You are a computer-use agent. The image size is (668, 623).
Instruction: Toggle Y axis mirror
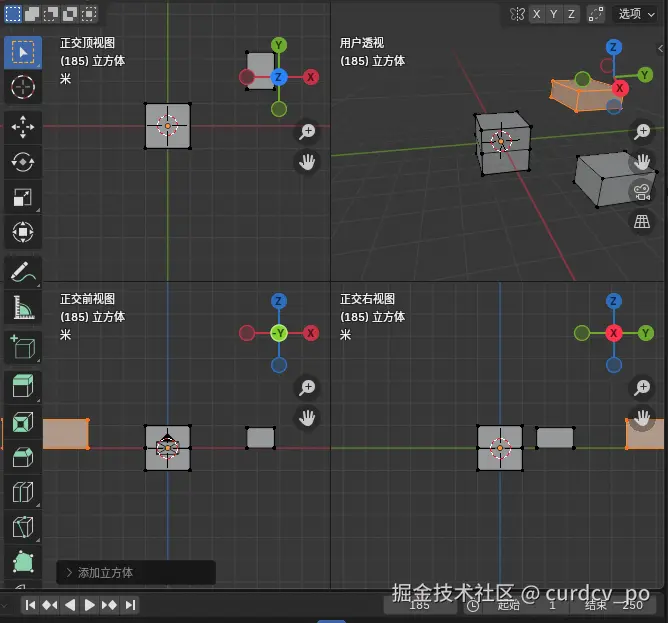point(554,14)
